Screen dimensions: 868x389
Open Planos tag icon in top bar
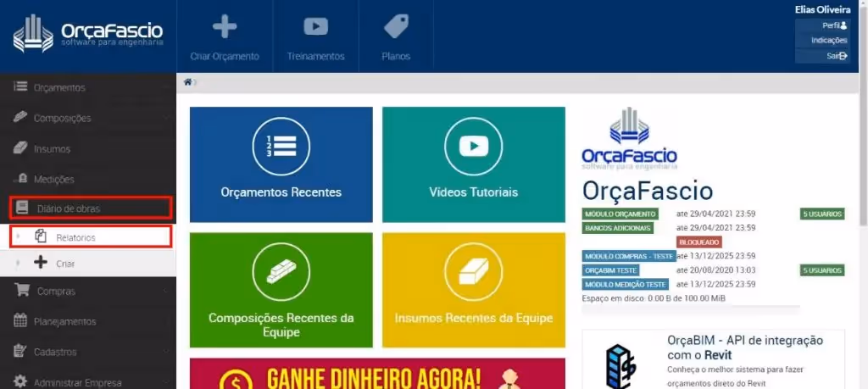pos(397,26)
